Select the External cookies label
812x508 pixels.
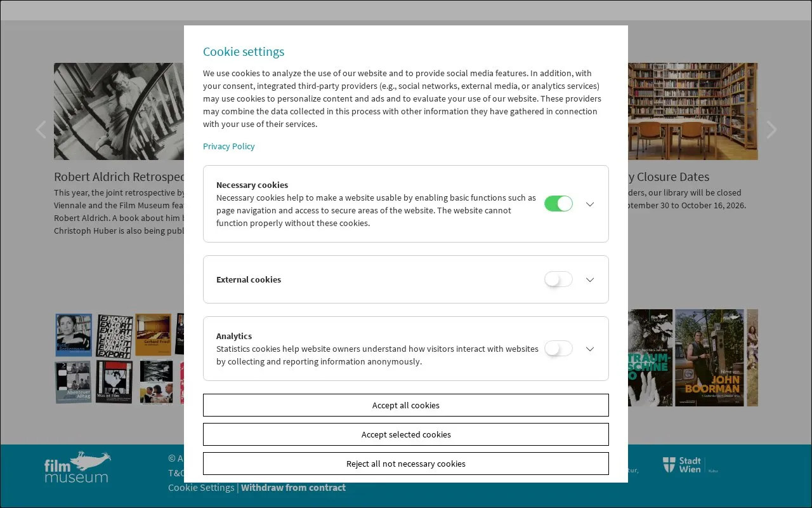(249, 279)
